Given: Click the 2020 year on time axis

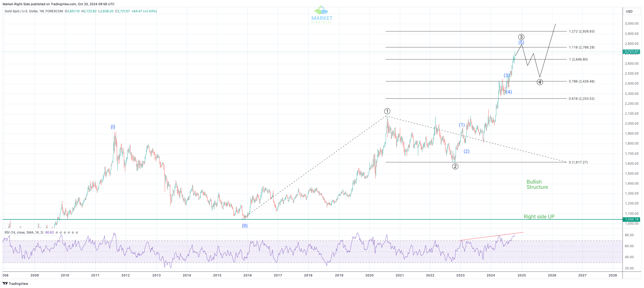Looking at the screenshot, I should [370, 275].
